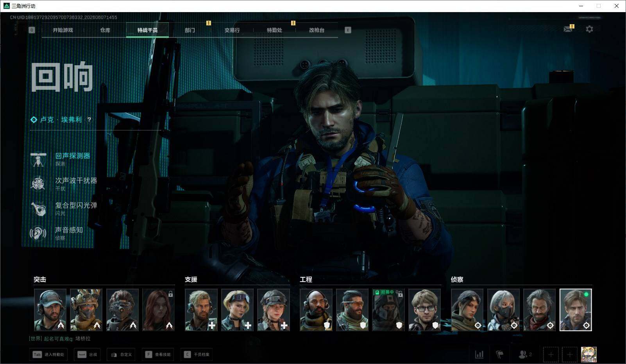Screen dimensions: 626x364
Task: Choose the bald 工程 operator with headset
Action: pos(316,310)
